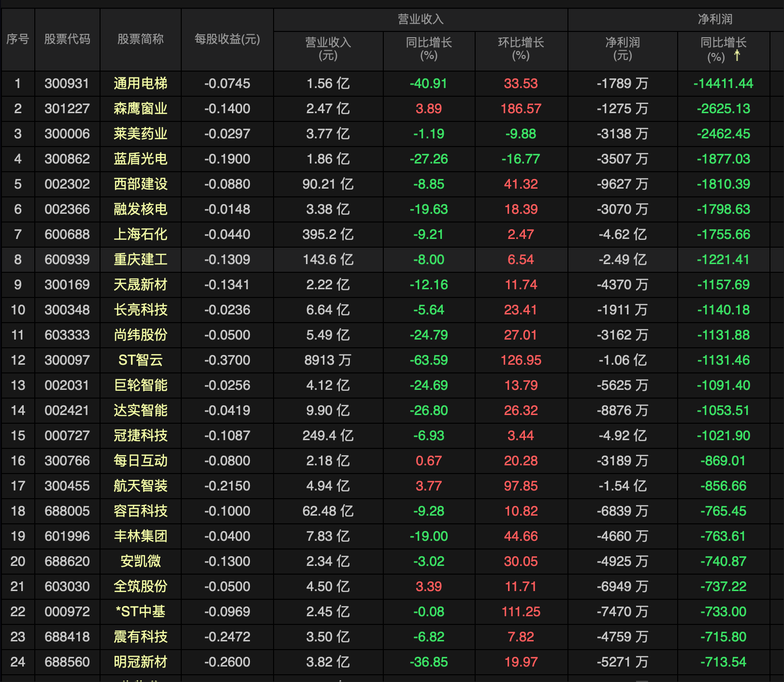Select stock code 000972
Image resolution: width=784 pixels, height=682 pixels.
click(67, 612)
